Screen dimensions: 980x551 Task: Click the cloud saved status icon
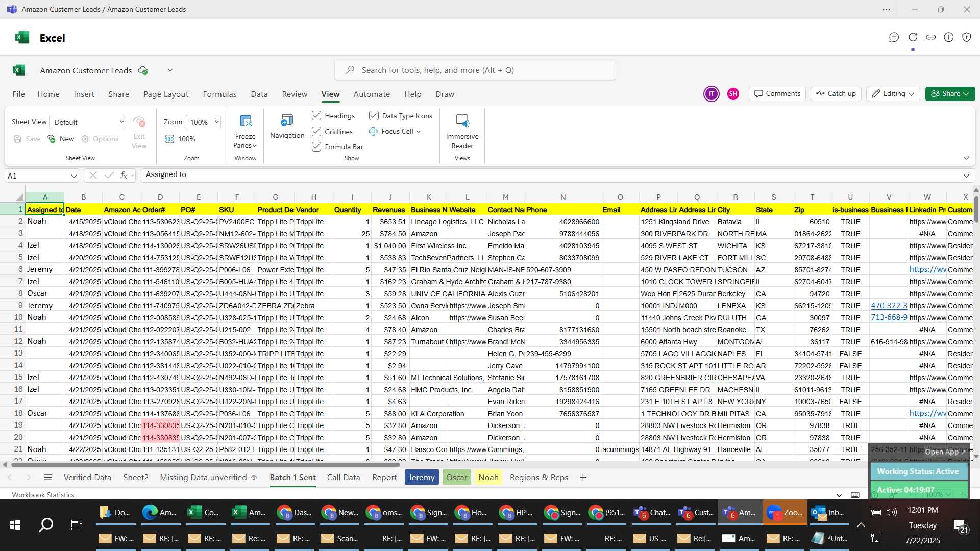click(143, 70)
